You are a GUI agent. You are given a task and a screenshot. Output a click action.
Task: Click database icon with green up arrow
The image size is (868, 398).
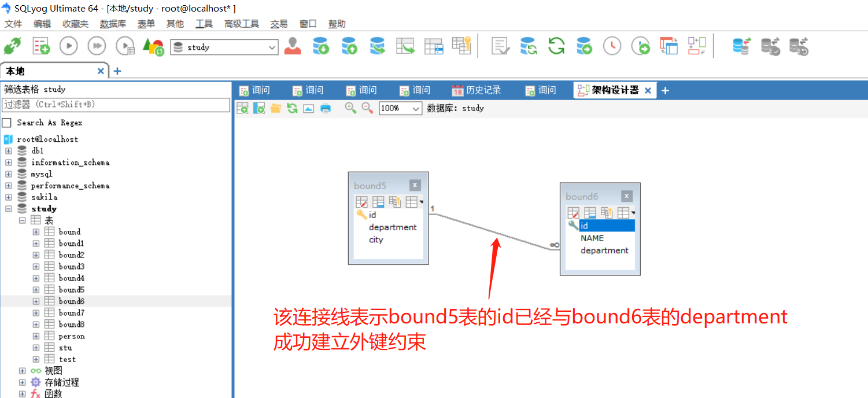[349, 46]
